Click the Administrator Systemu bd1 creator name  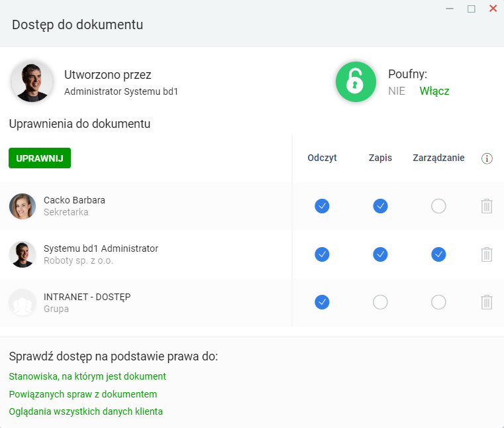[x=121, y=91]
